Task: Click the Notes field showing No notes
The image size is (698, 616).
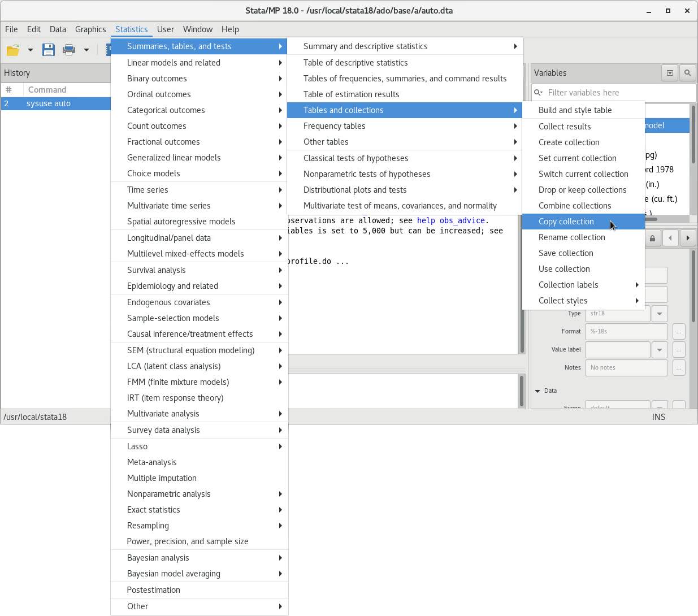Action: 626,368
